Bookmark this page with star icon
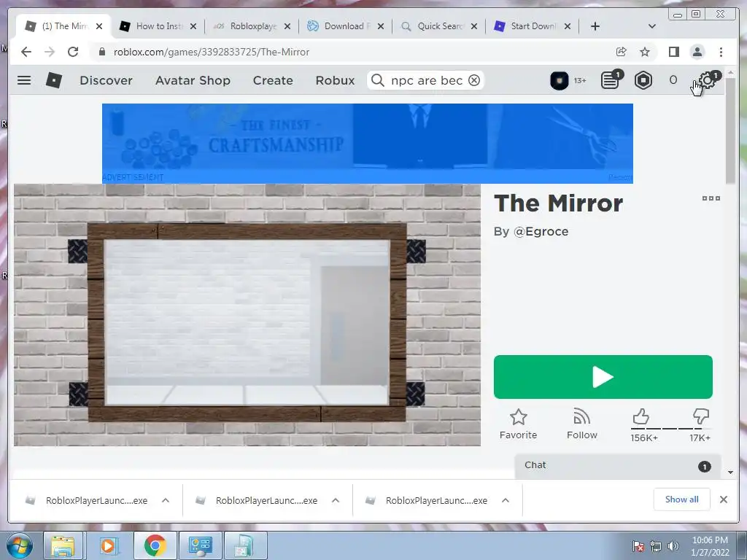The height and width of the screenshot is (560, 747). click(x=645, y=52)
